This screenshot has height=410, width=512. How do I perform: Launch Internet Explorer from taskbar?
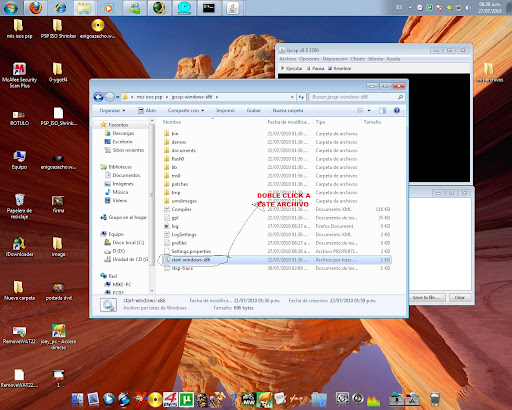[60, 7]
